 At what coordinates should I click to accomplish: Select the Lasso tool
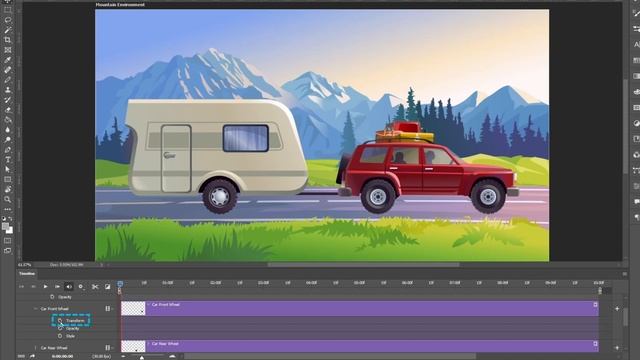[x=7, y=20]
